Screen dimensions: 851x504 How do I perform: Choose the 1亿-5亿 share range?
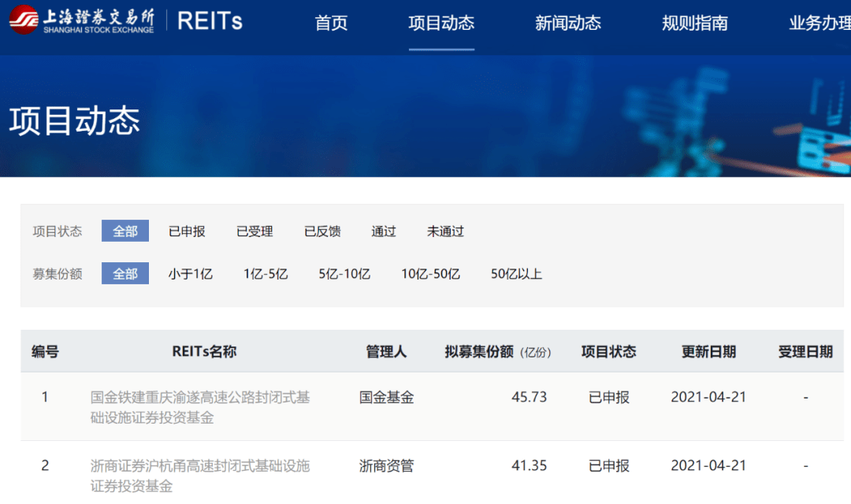coord(266,273)
